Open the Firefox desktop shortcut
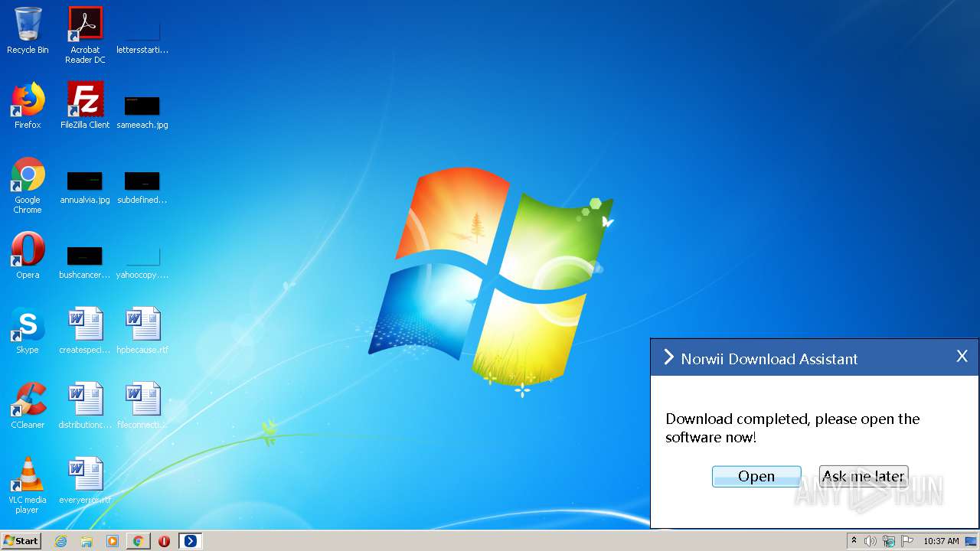The height and width of the screenshot is (551, 980). click(x=28, y=106)
